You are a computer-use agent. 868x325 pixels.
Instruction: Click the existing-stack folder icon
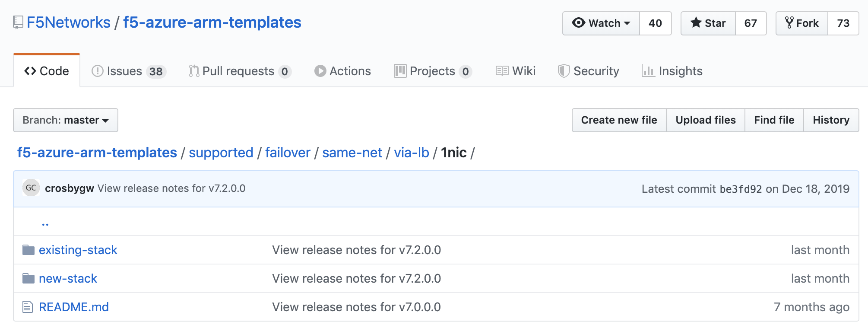pyautogui.click(x=29, y=250)
